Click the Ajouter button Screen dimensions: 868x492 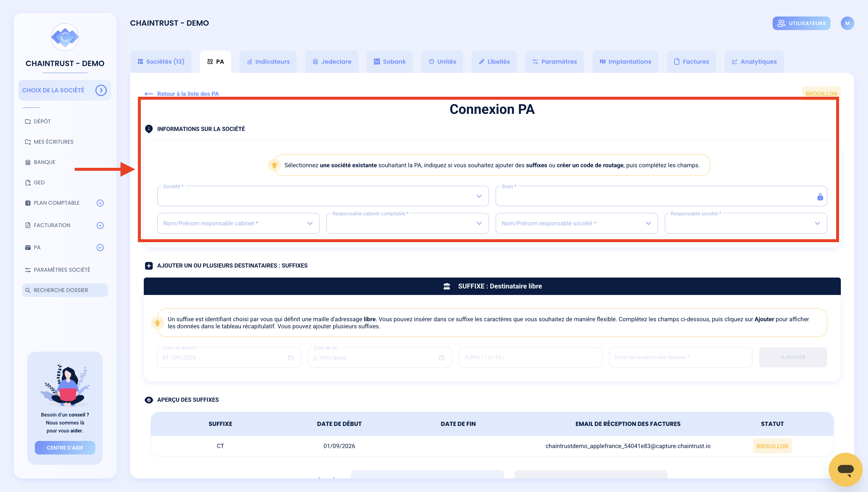[793, 357]
